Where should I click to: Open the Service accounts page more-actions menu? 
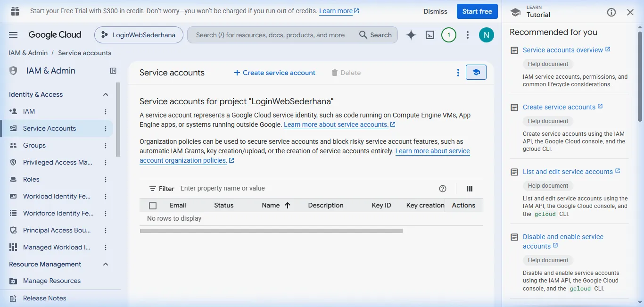click(x=458, y=73)
